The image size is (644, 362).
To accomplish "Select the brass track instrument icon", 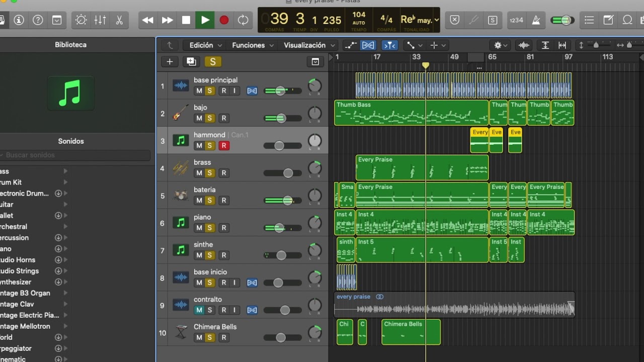I will tap(181, 168).
